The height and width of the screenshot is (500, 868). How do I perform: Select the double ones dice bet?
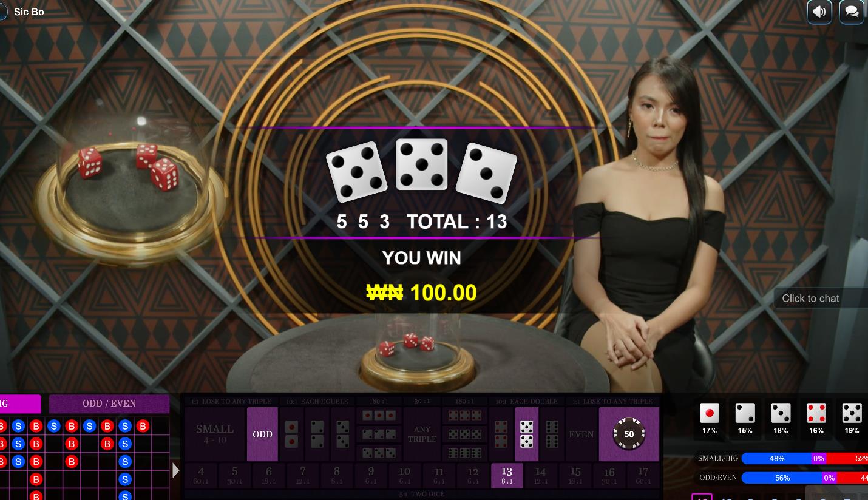[291, 434]
